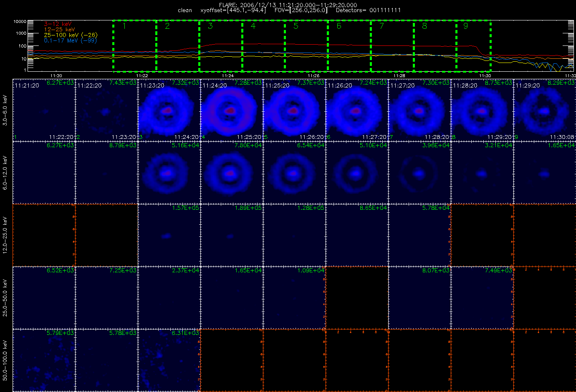Click the '1.09E+04' peak value label
Image resolution: width=576 pixels, height=392 pixels.
click(x=311, y=271)
